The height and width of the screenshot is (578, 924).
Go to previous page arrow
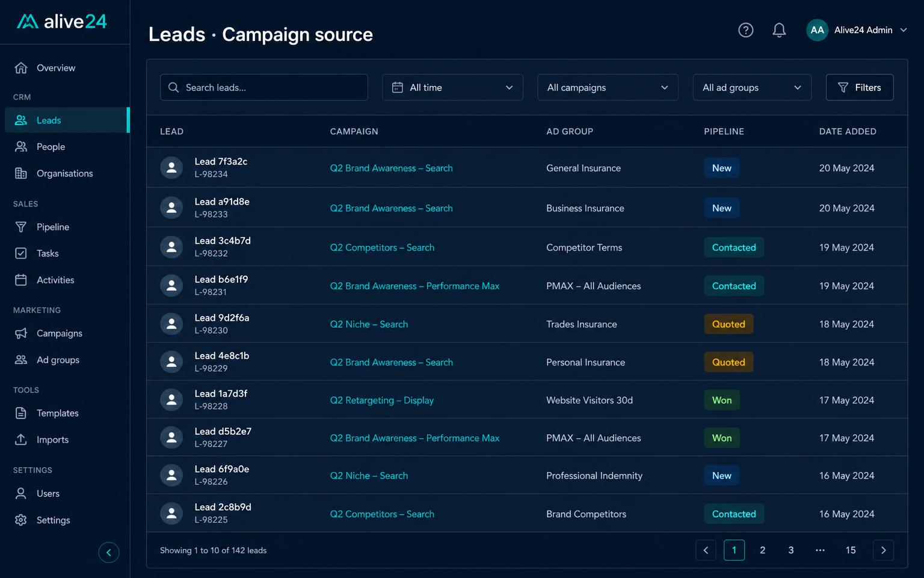point(706,550)
